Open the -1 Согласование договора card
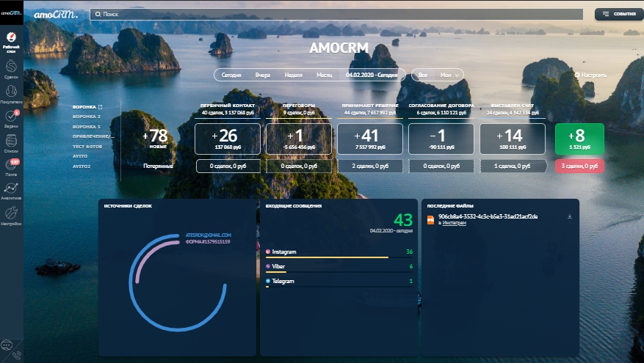 [441, 139]
